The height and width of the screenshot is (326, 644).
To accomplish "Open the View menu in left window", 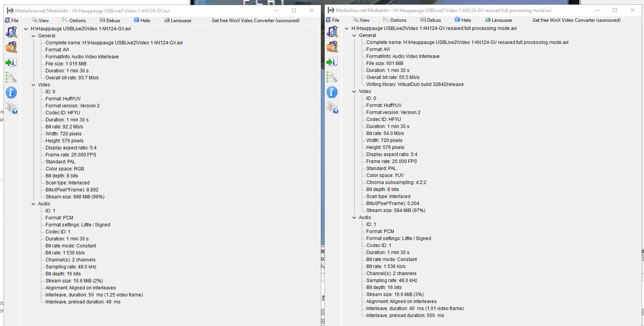I will (x=40, y=20).
